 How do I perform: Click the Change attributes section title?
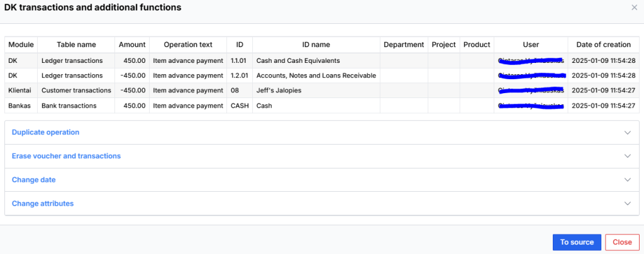(43, 204)
